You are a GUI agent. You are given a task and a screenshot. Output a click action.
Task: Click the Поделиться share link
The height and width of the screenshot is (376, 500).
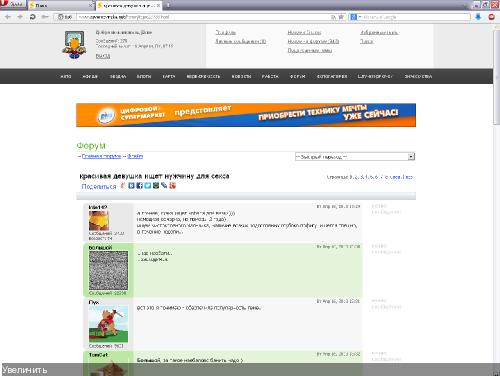pos(99,186)
